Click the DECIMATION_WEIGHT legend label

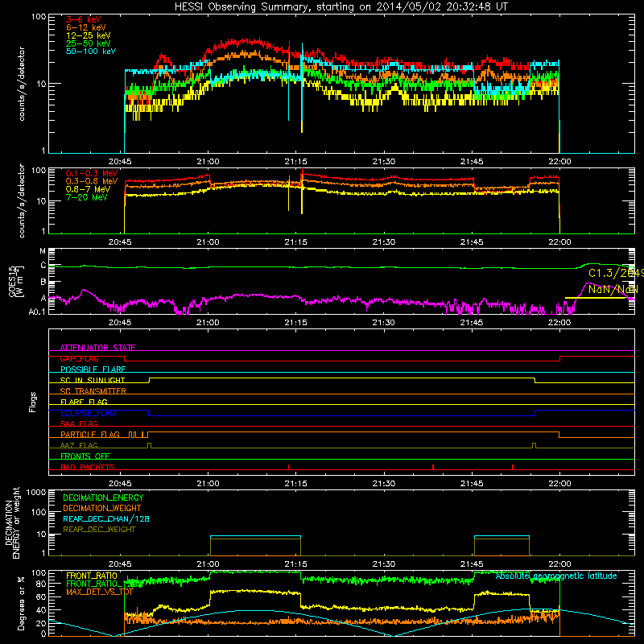tap(102, 508)
